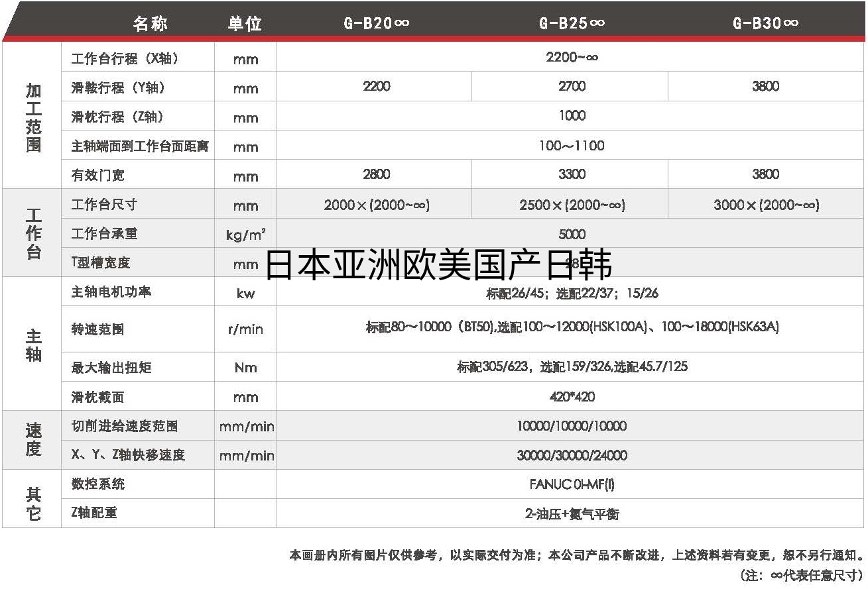Click the 滑枕截面 row name
This screenshot has width=868, height=589.
[97, 397]
